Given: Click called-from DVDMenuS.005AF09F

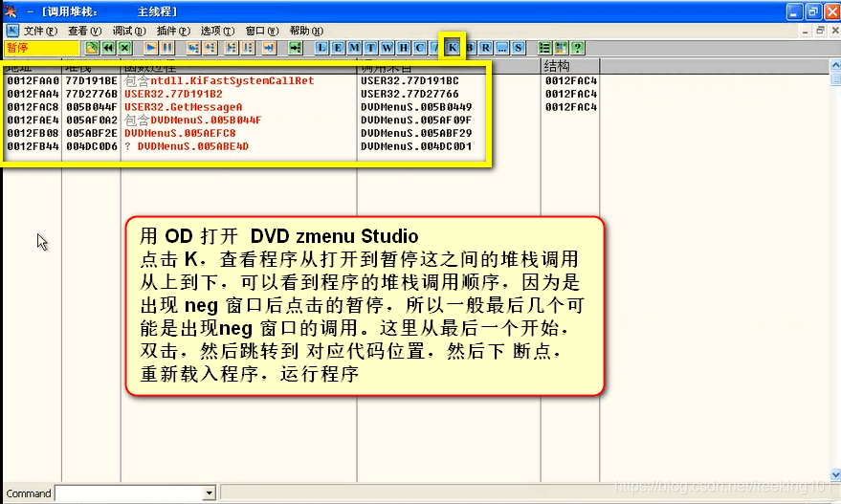Looking at the screenshot, I should (x=416, y=121).
